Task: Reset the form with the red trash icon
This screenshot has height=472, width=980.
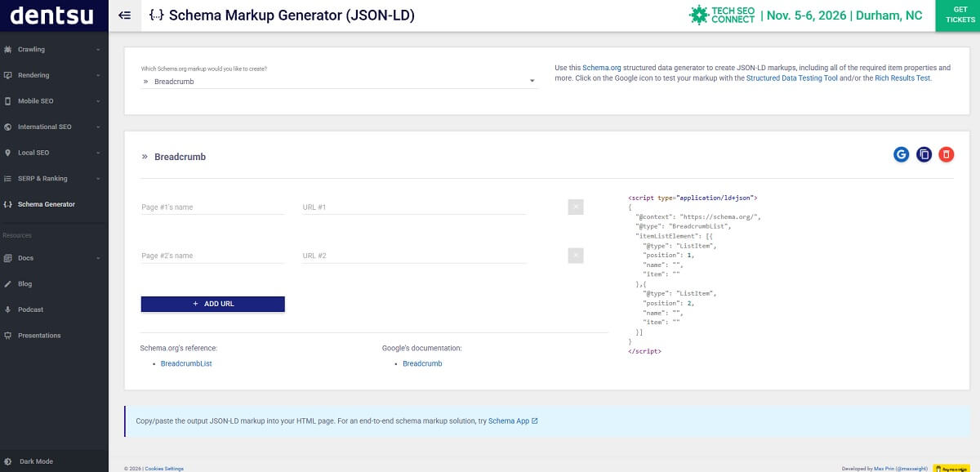Action: click(x=946, y=154)
